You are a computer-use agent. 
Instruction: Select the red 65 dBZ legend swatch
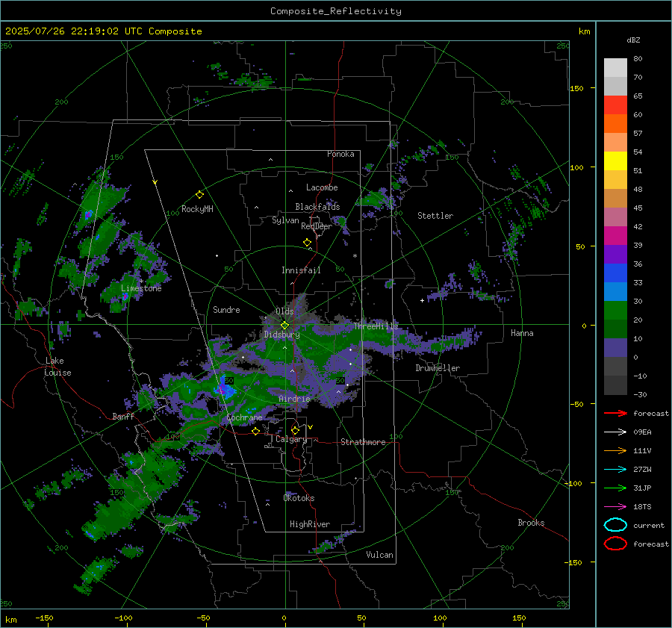click(x=615, y=105)
